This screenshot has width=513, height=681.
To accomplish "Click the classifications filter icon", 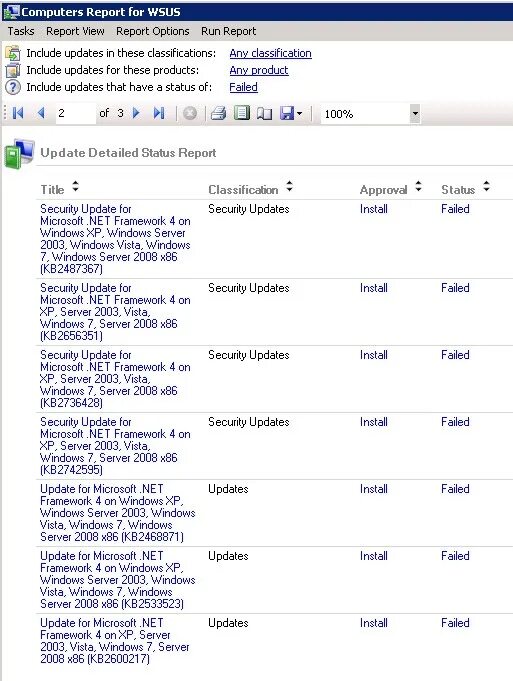I will click(x=13, y=53).
